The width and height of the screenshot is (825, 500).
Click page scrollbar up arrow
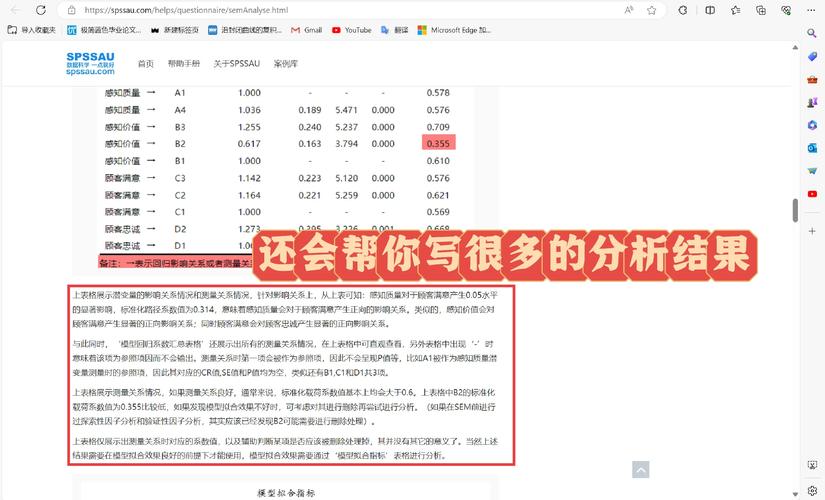tap(795, 47)
